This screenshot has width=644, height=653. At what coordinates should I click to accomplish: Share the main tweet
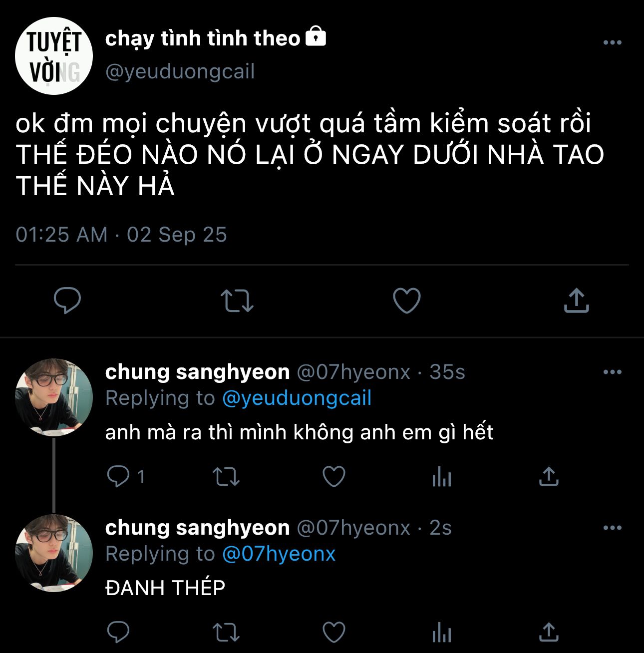577,301
